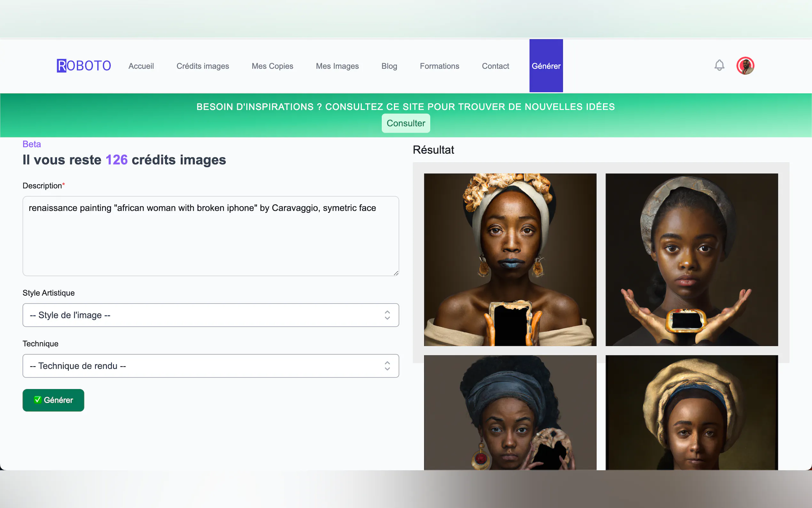This screenshot has width=812, height=508.
Task: Click the green Générer submit button
Action: point(53,400)
